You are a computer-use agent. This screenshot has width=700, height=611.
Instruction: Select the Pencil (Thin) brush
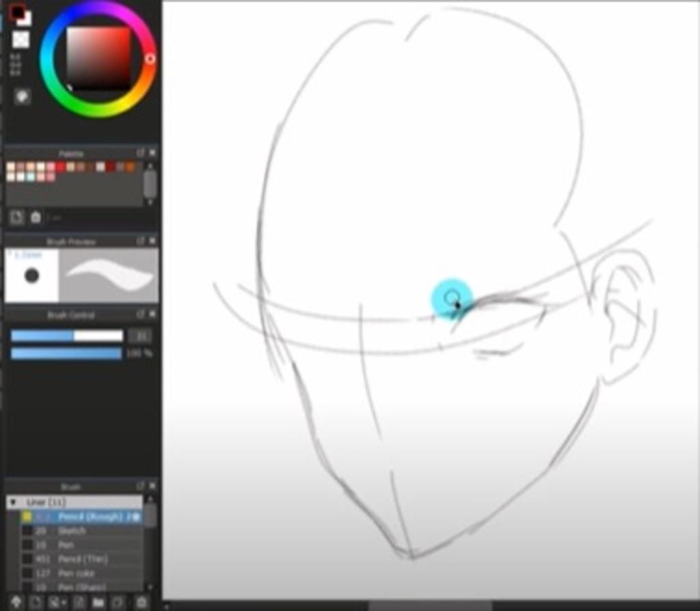point(81,559)
